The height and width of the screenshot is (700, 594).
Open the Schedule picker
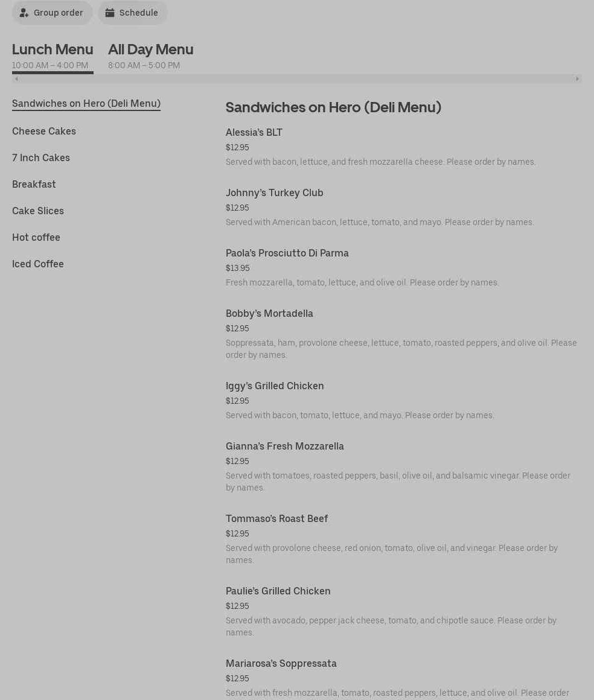(132, 13)
